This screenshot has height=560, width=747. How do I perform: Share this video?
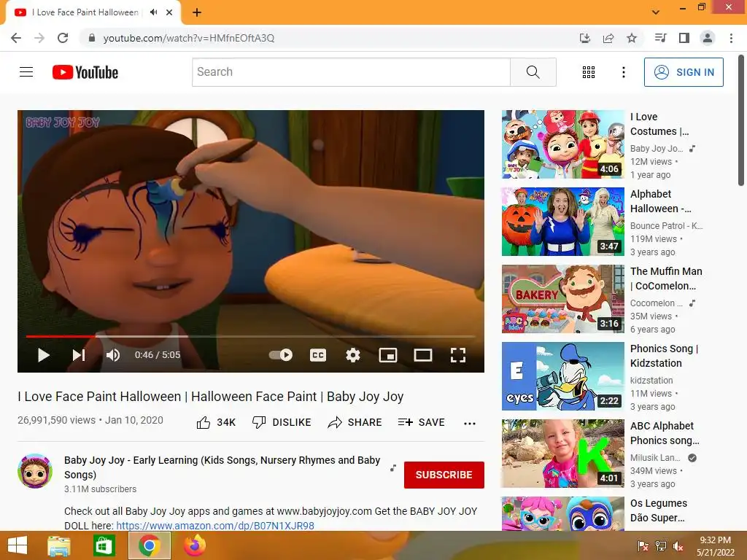[x=355, y=422]
